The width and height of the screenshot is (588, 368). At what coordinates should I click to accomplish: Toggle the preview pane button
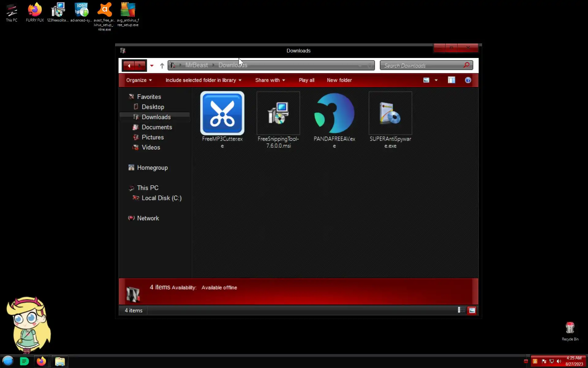click(451, 80)
